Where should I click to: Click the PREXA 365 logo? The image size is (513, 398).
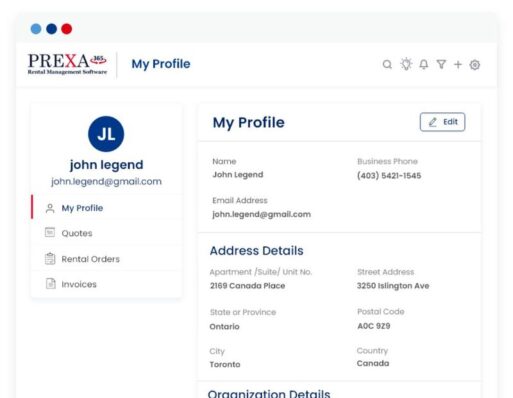click(67, 64)
